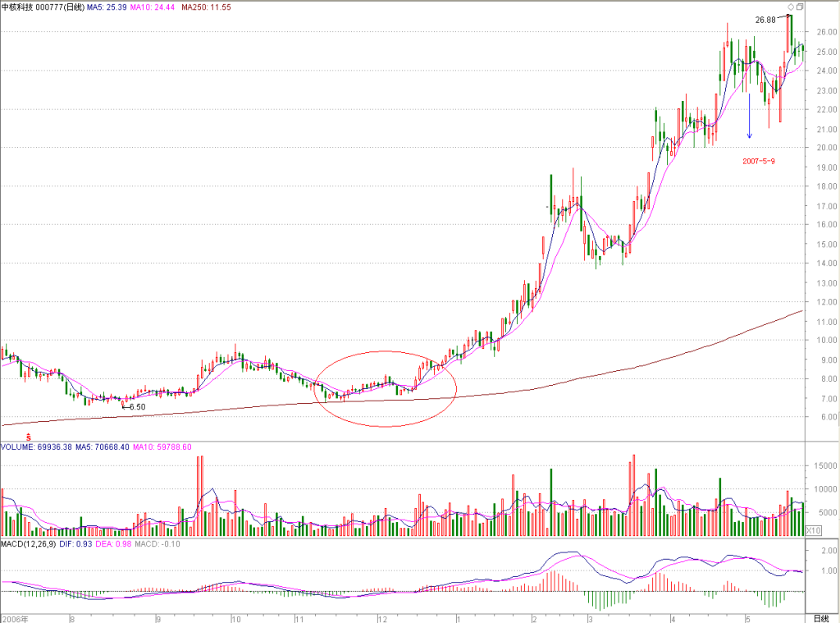The width and height of the screenshot is (840, 623).
Task: Click the 26.88 high price marker
Action: (771, 20)
